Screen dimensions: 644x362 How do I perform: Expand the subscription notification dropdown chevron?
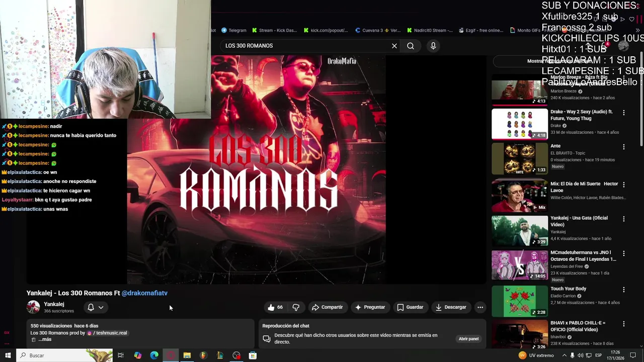click(101, 307)
